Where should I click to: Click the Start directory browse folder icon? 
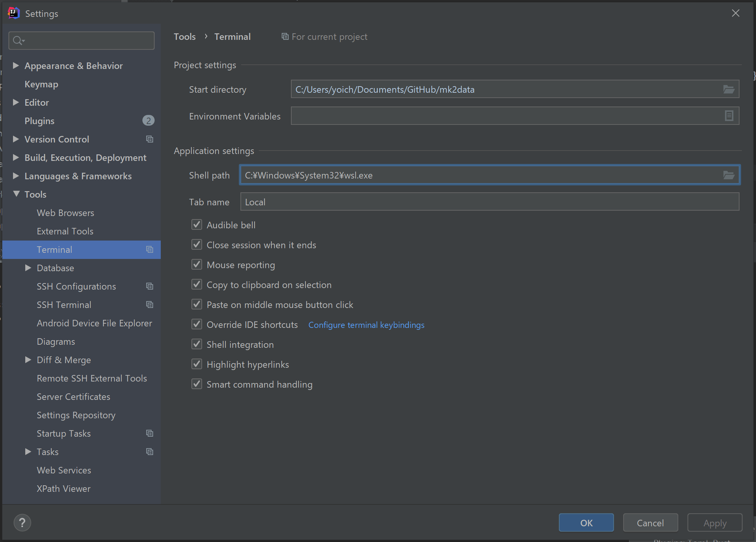click(728, 90)
